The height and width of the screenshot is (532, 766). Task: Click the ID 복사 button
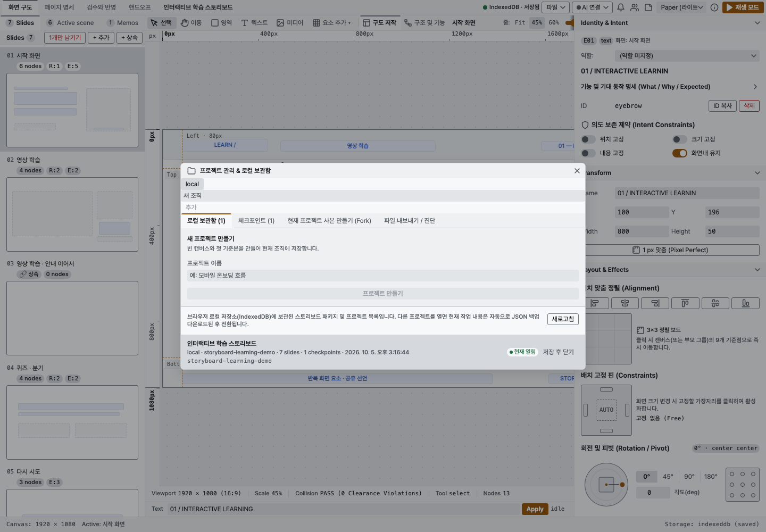click(722, 106)
